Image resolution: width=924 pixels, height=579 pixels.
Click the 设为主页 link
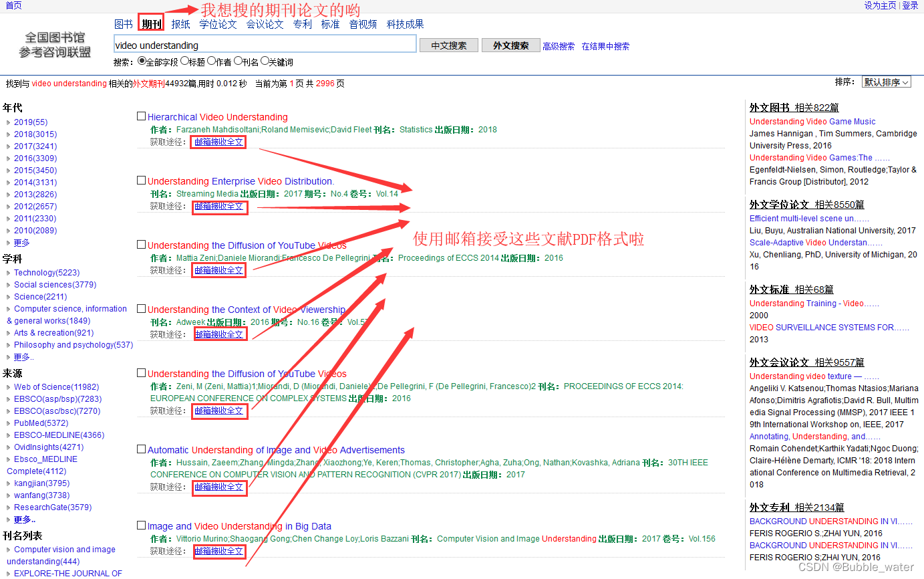[x=880, y=5]
